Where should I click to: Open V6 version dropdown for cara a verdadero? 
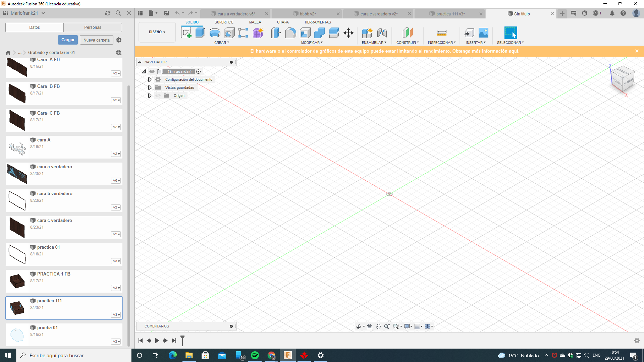tap(116, 181)
